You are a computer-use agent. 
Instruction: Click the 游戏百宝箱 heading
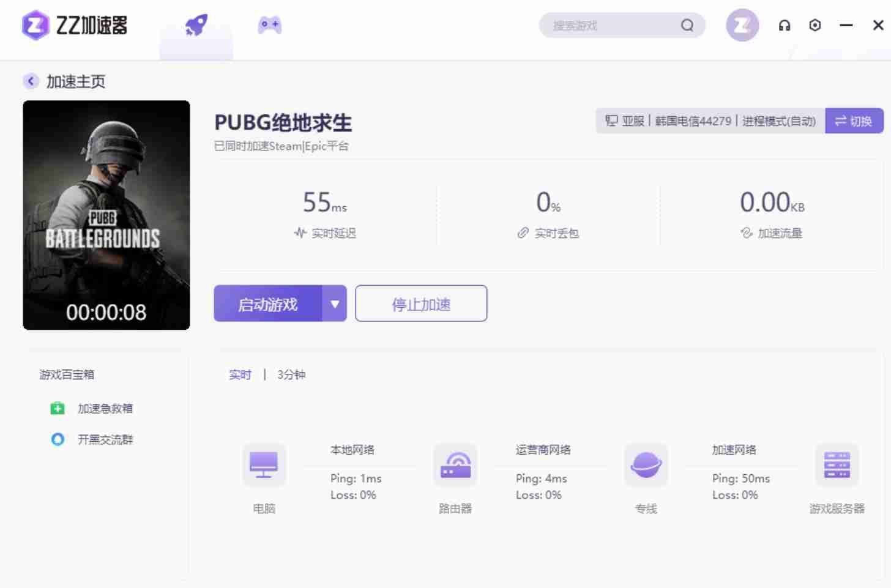[67, 374]
